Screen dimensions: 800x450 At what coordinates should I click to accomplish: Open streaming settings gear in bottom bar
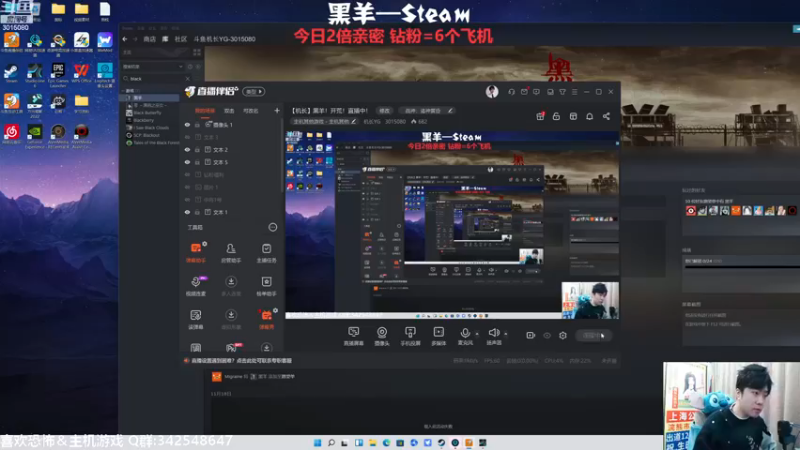(x=563, y=335)
